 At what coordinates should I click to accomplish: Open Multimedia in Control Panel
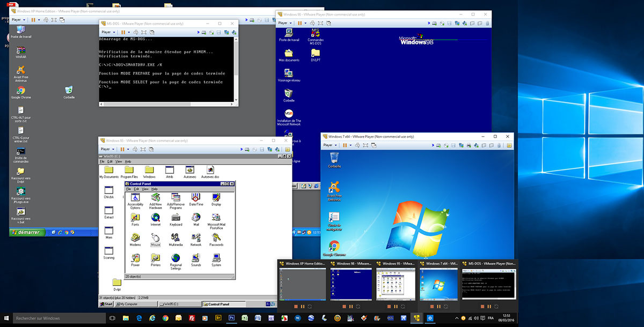tap(175, 240)
